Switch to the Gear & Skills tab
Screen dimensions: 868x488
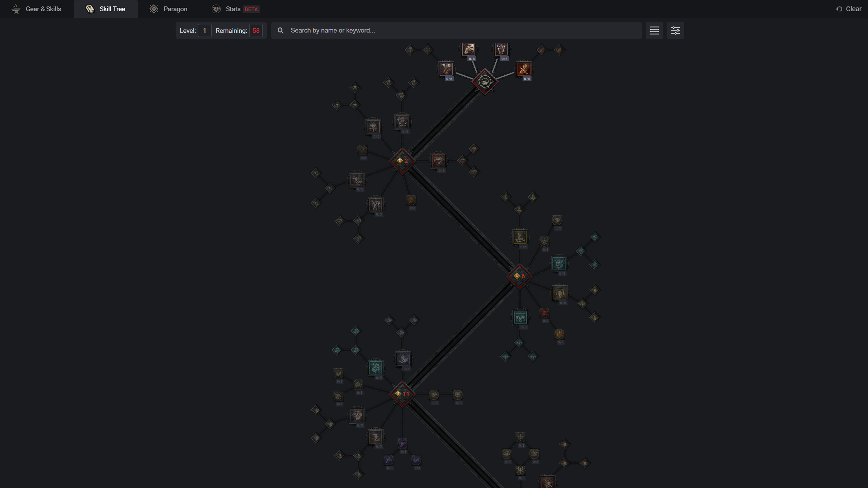point(37,9)
